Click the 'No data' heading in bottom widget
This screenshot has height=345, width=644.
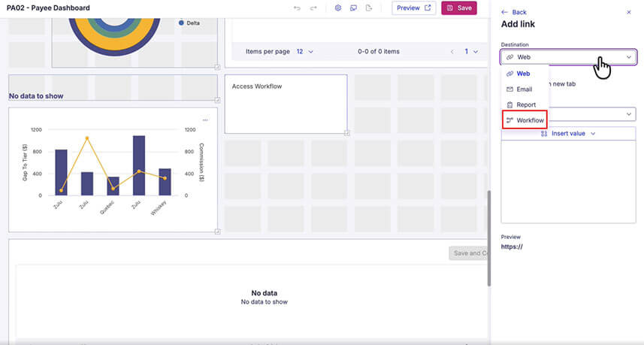[264, 293]
